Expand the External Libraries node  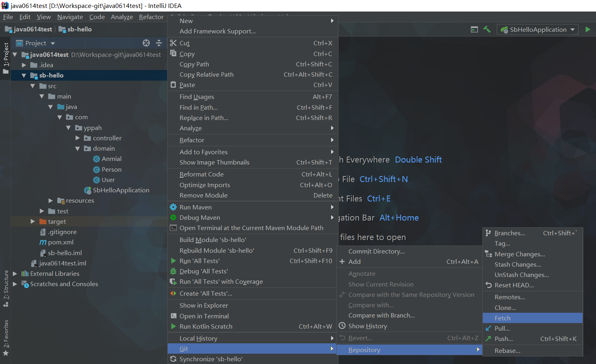point(15,274)
